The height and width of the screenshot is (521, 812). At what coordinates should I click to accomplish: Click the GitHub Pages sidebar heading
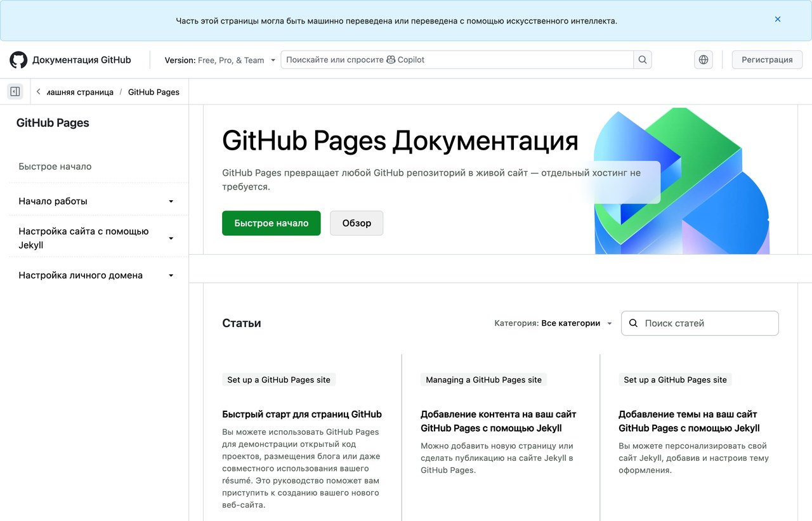[53, 123]
